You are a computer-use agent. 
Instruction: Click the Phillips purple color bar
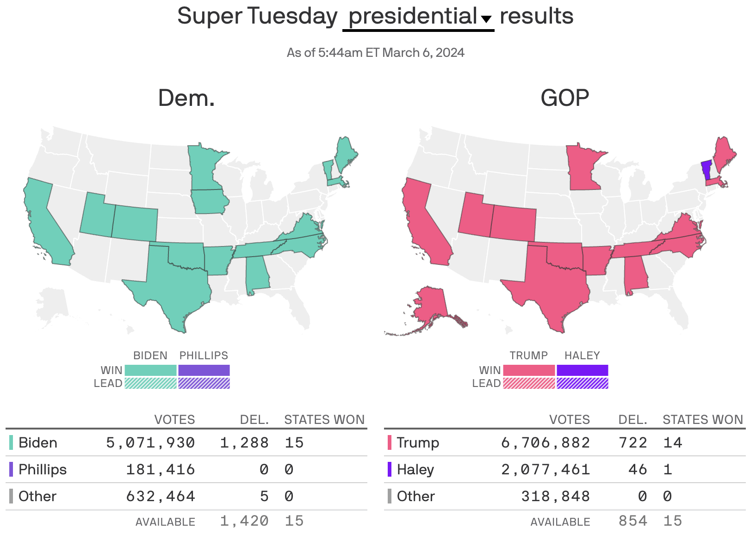coord(204,370)
